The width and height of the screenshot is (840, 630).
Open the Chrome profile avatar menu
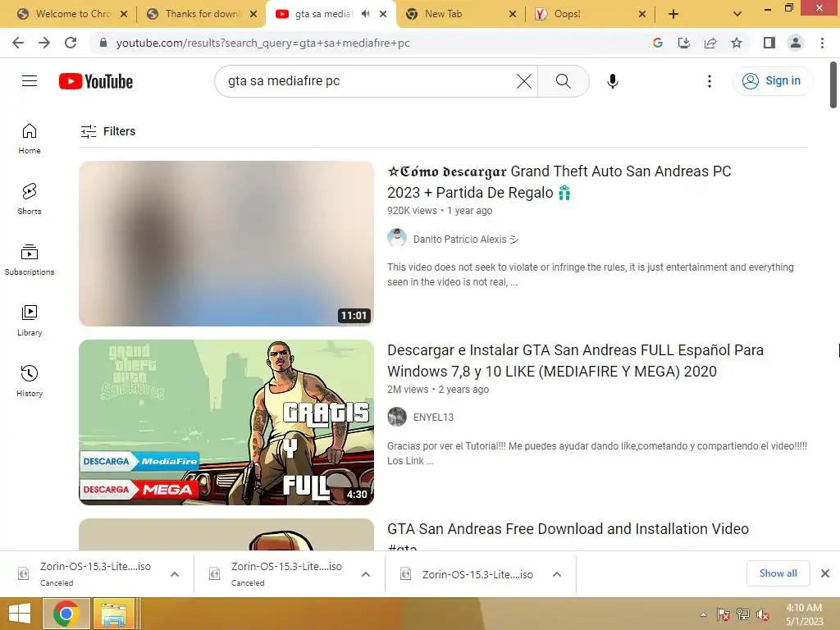pos(796,43)
